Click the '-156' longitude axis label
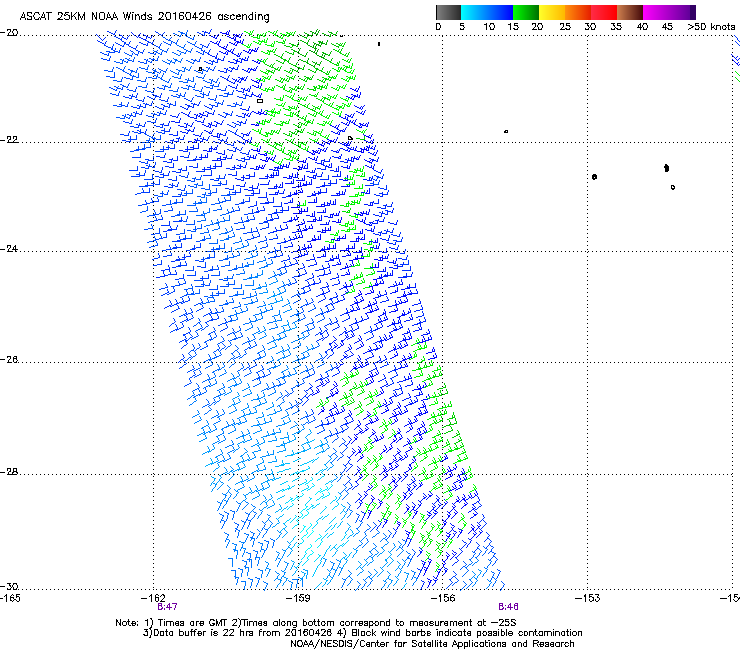Image resolution: width=740 pixels, height=650 pixels. [x=443, y=598]
